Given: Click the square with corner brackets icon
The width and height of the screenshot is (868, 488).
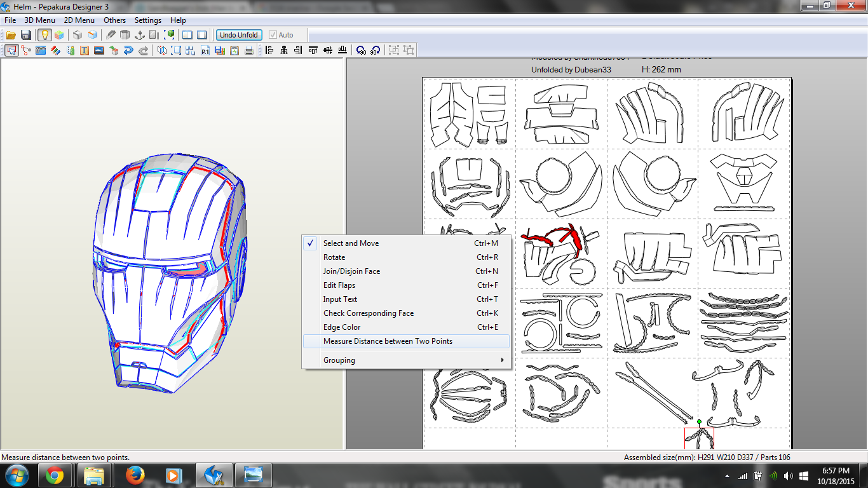Looking at the screenshot, I should 176,50.
